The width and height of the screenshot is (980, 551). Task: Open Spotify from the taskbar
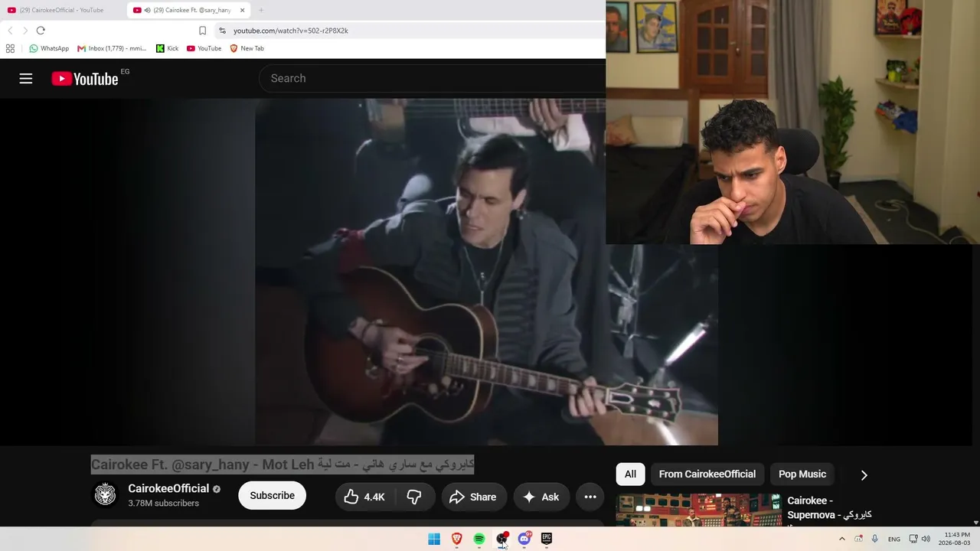(479, 539)
